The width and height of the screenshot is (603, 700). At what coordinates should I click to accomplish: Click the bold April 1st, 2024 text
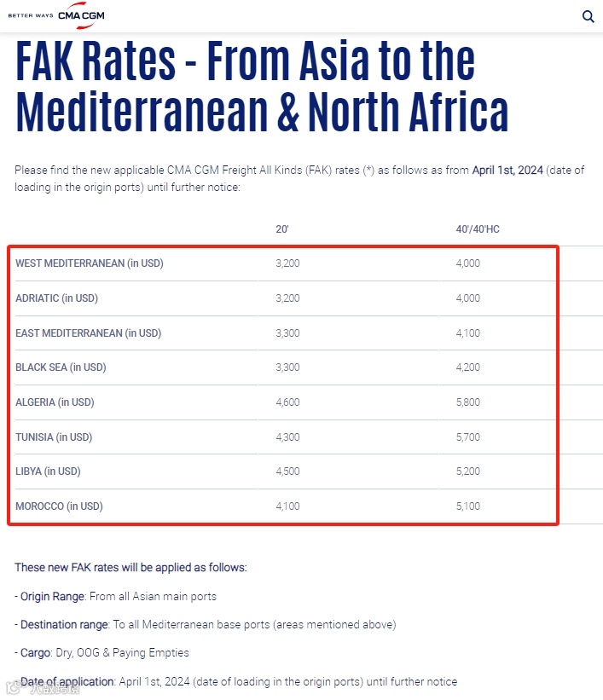click(x=507, y=170)
